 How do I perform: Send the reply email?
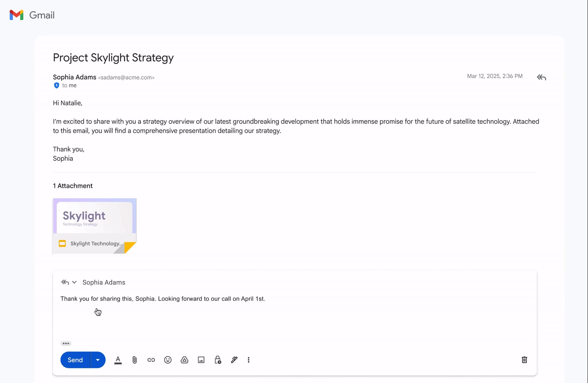click(x=75, y=360)
